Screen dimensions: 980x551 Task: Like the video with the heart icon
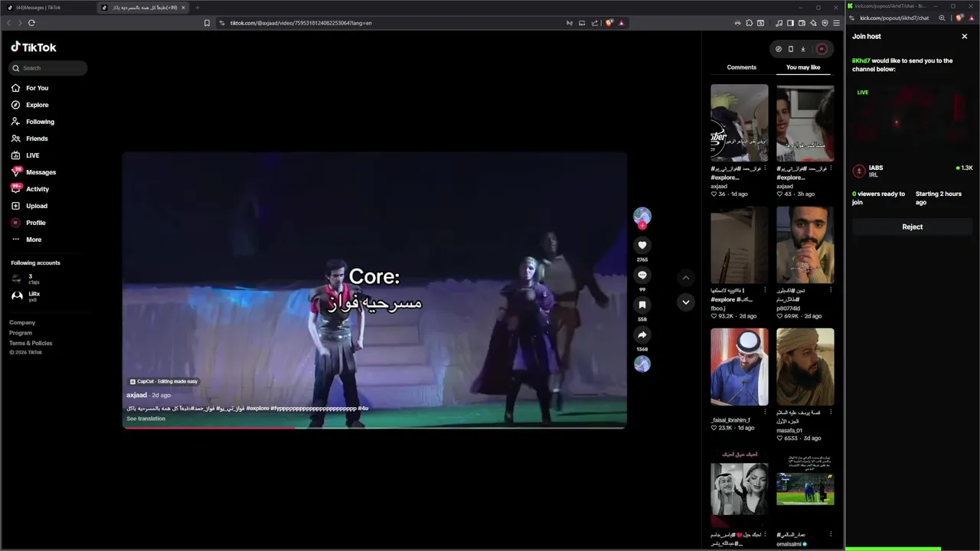(x=642, y=245)
